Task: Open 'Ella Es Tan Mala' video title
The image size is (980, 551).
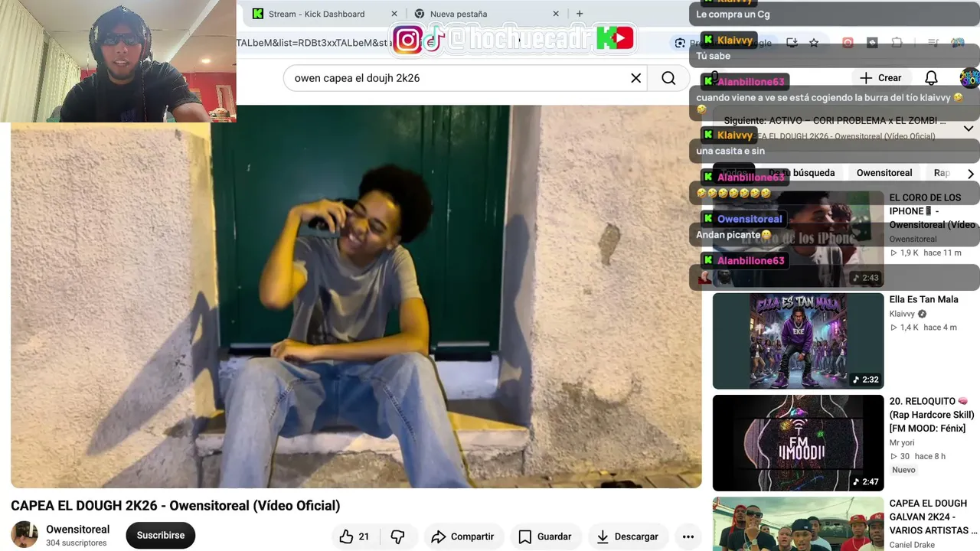Action: tap(923, 299)
